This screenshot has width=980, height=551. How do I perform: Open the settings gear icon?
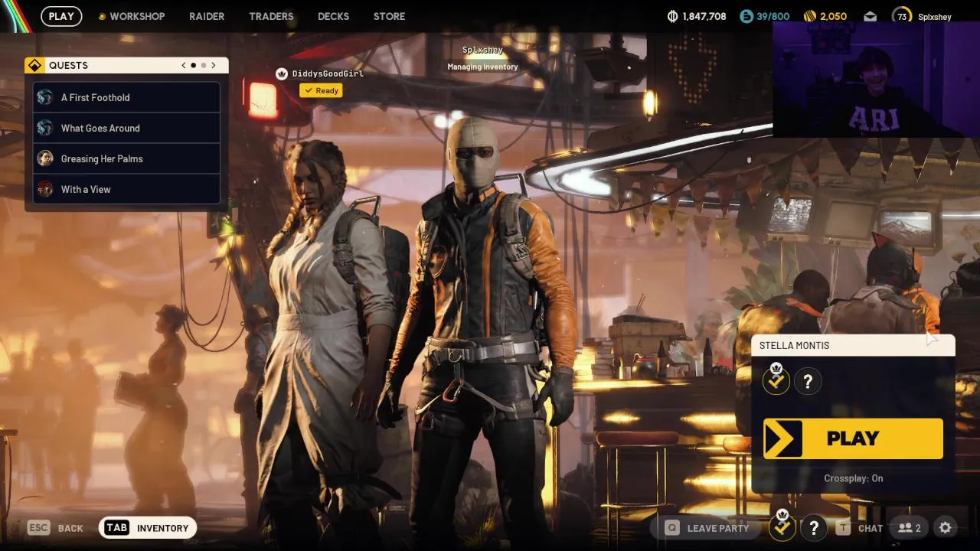[946, 528]
